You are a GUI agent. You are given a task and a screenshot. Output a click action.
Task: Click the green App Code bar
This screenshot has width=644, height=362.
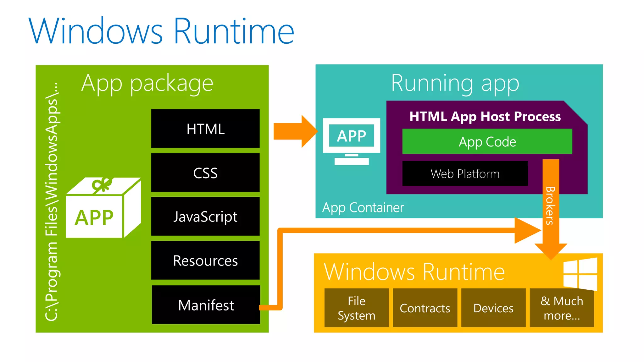pyautogui.click(x=487, y=141)
